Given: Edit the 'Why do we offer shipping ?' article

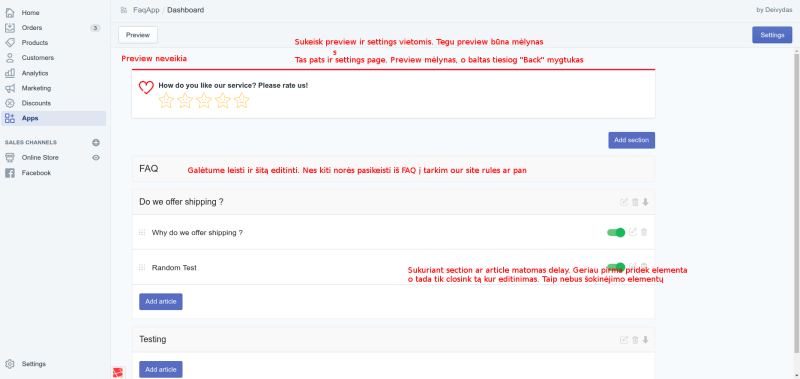Looking at the screenshot, I should (x=633, y=232).
